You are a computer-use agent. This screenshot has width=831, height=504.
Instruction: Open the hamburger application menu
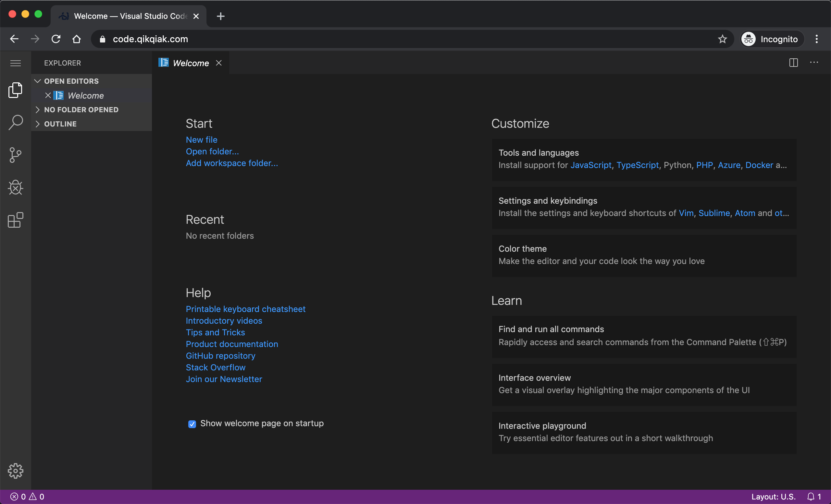(16, 63)
